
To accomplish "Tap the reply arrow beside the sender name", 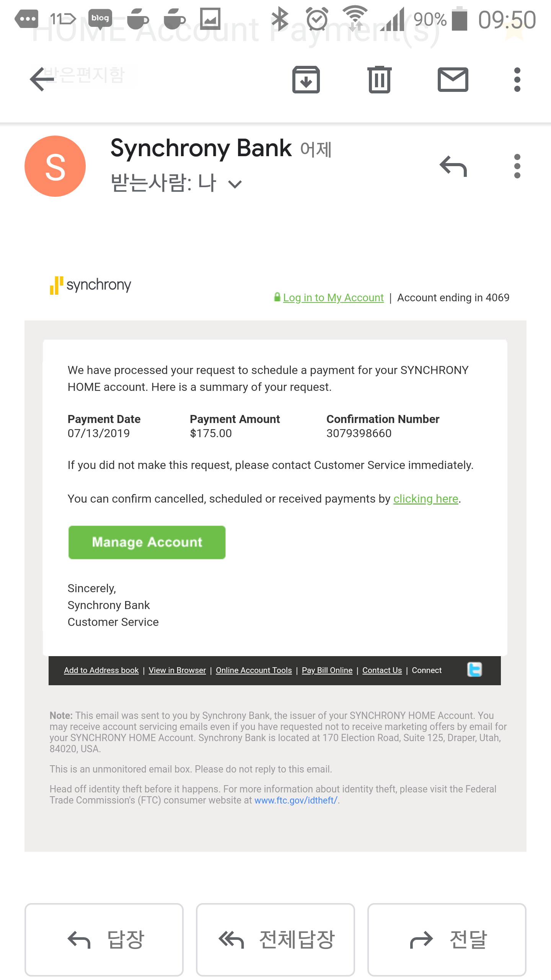I will 453,166.
